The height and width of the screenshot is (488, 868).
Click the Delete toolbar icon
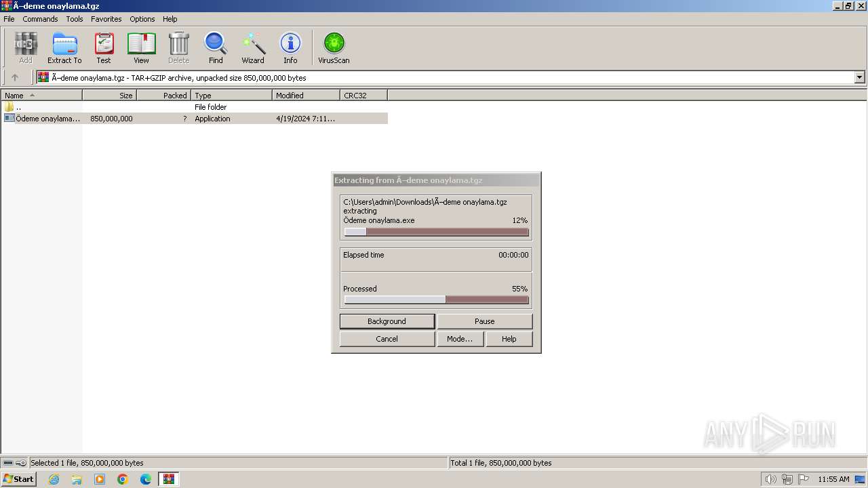(178, 48)
